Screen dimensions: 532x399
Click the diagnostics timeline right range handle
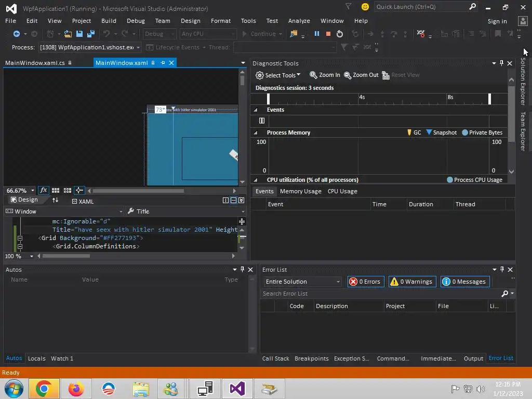[489, 99]
